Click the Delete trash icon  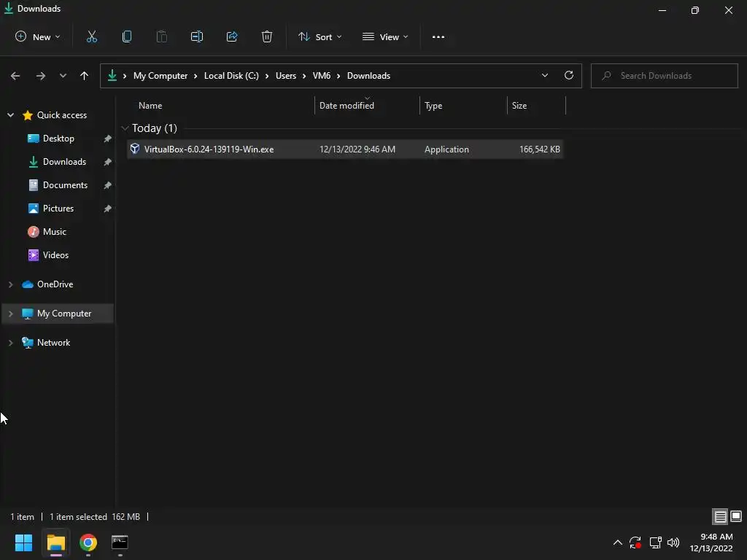coord(267,36)
